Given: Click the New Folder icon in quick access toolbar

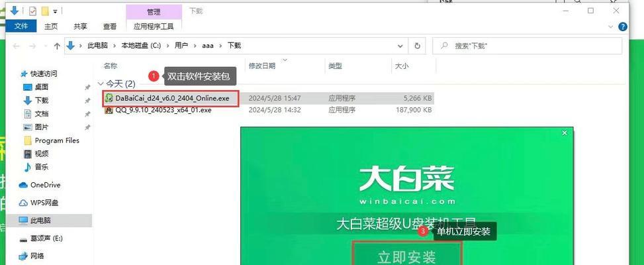Looking at the screenshot, I should 45,11.
